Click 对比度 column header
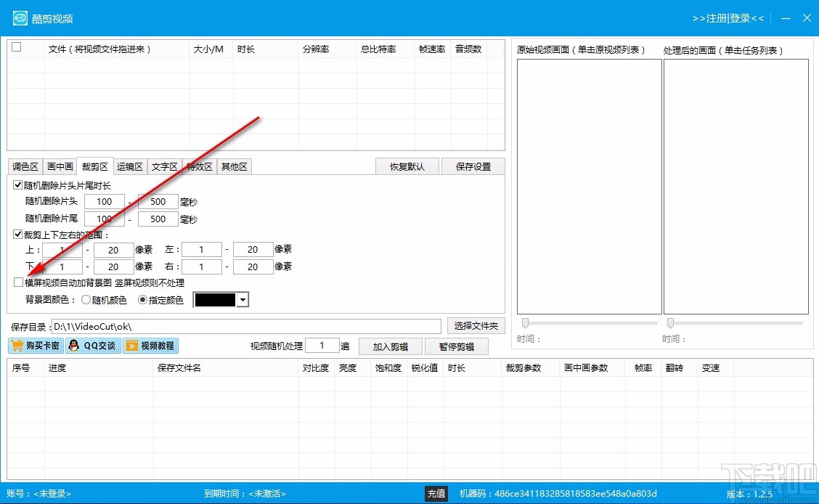This screenshot has height=504, width=819. coord(317,368)
